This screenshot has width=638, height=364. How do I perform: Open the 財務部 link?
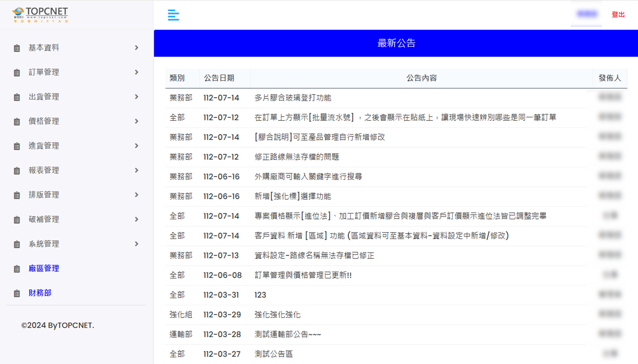click(40, 293)
